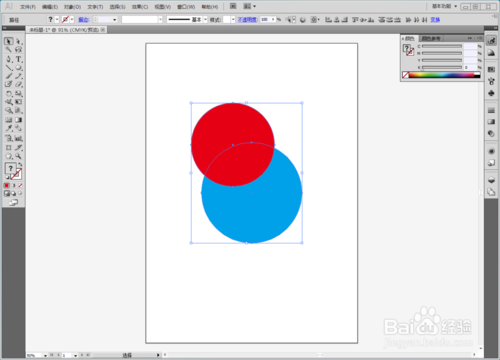The image size is (500, 360).
Task: Open the 基本功能 workspace switcher
Action: [445, 6]
